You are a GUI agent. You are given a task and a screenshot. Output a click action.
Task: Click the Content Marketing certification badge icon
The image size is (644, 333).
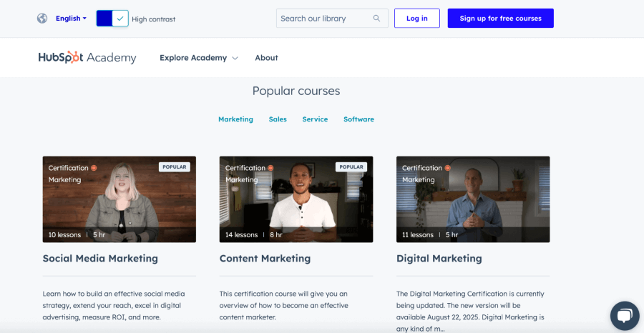[270, 168]
